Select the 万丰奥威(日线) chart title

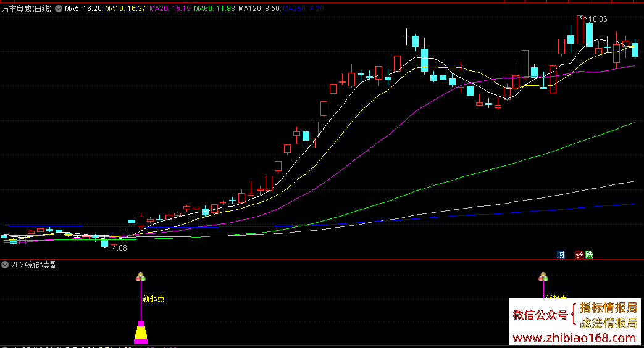[x=27, y=9]
